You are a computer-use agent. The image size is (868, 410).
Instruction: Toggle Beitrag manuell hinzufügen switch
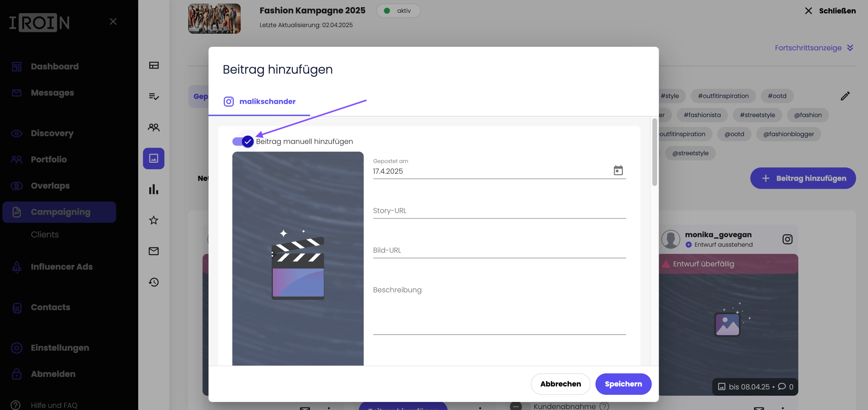243,141
